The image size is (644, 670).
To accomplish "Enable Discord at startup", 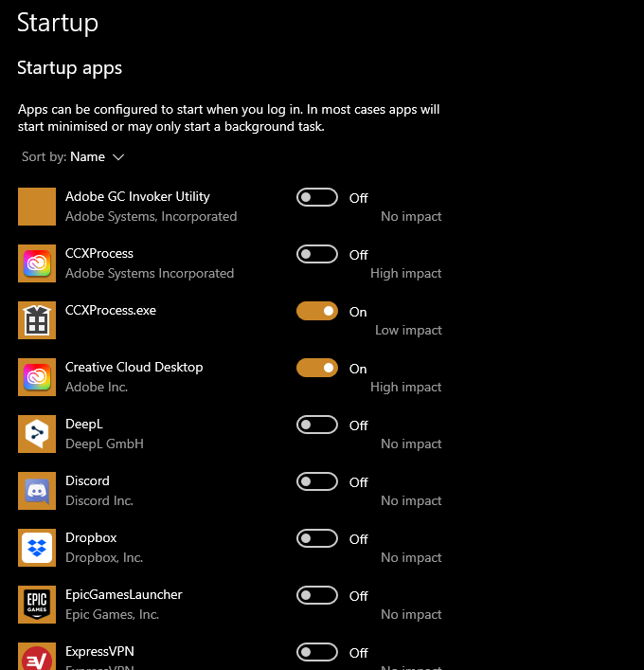I will click(317, 481).
